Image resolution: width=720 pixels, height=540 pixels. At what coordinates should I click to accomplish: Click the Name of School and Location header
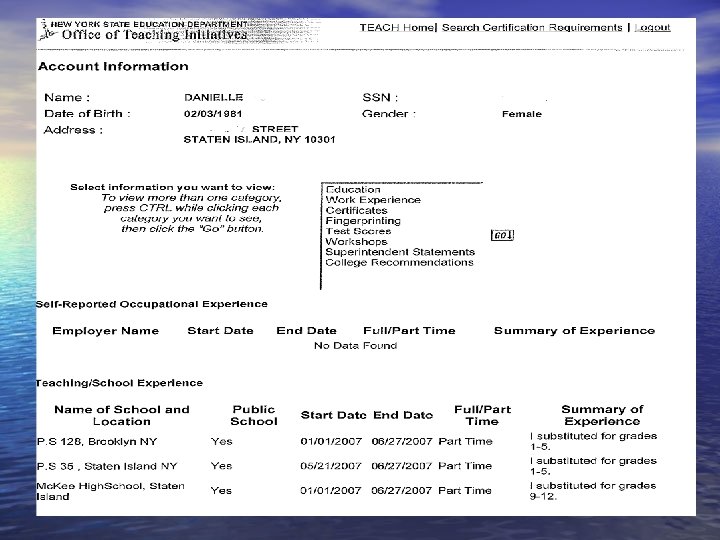pyautogui.click(x=122, y=415)
